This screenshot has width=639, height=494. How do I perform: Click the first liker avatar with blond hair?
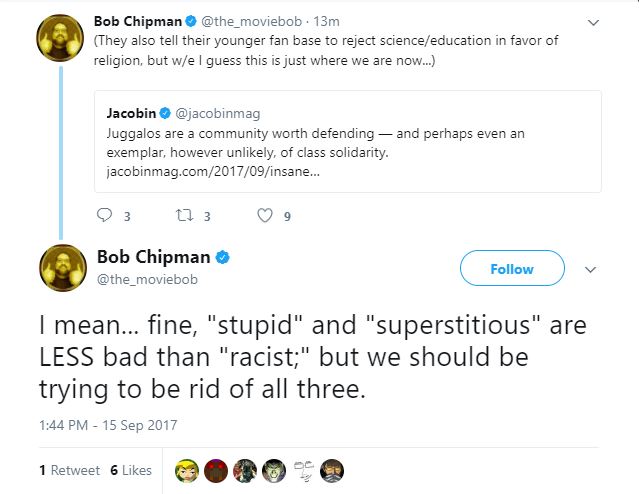[x=186, y=470]
